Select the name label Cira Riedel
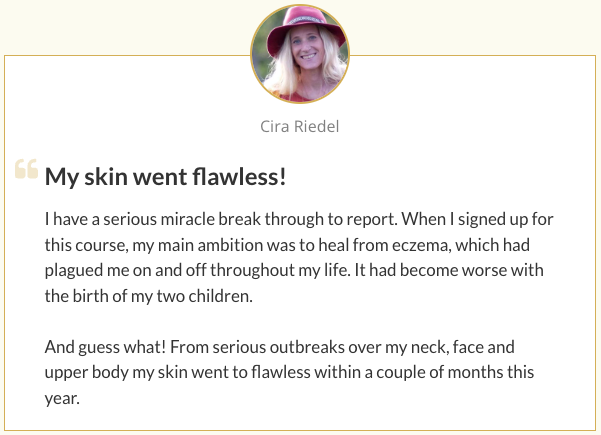 tap(300, 126)
